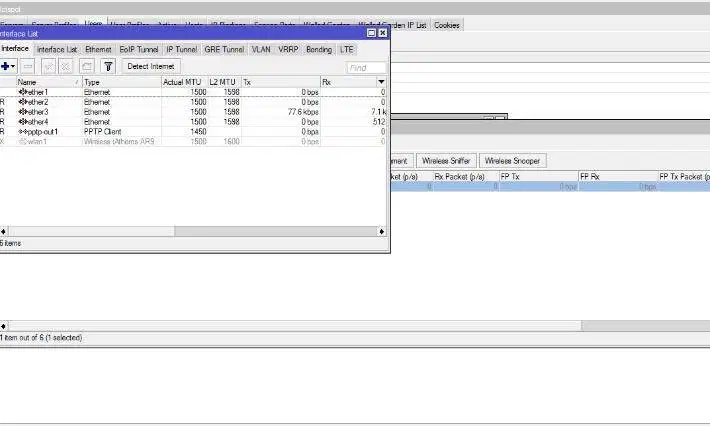The height and width of the screenshot is (426, 710).
Task: Select the 1450 MTU value
Action: [x=198, y=132]
